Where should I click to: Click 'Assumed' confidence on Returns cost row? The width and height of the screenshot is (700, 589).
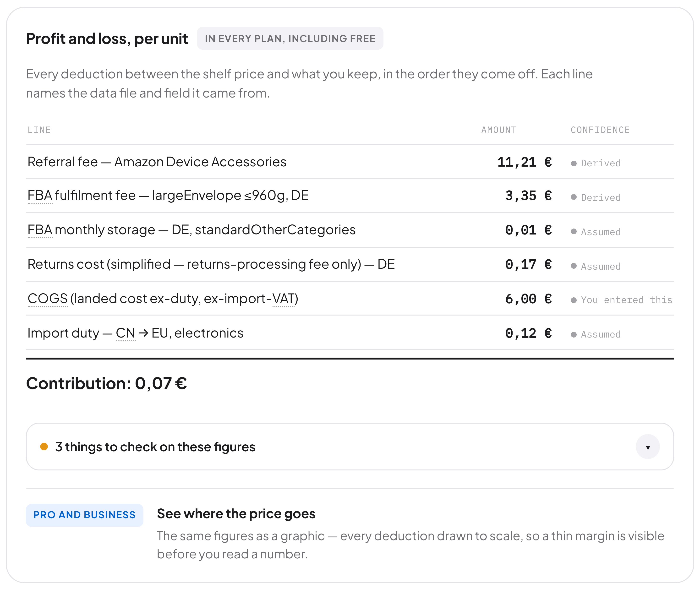coord(596,267)
